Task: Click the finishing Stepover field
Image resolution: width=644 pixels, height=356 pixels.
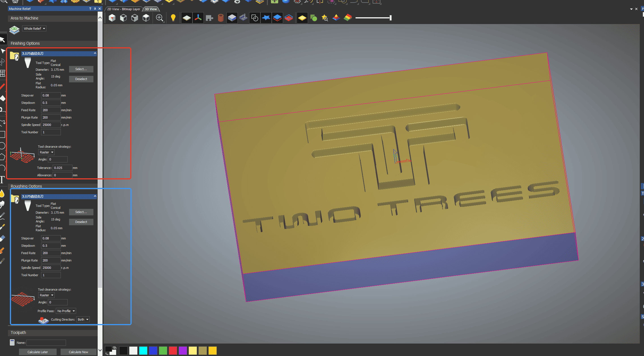Action: 51,95
